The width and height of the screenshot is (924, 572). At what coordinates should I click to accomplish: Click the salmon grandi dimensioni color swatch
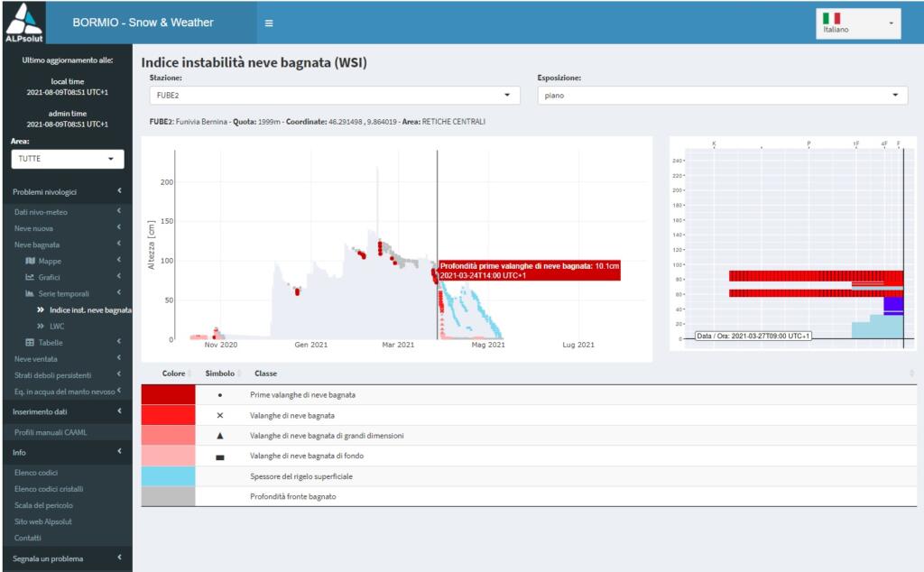168,436
